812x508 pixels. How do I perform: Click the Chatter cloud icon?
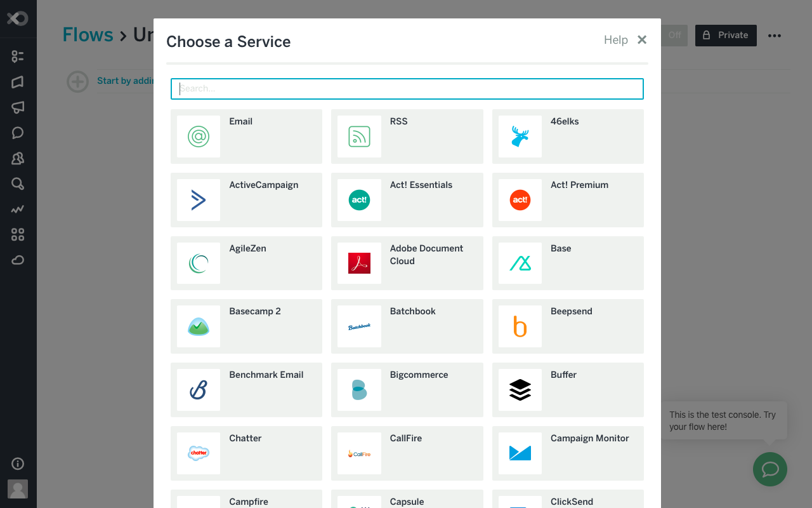(x=199, y=453)
